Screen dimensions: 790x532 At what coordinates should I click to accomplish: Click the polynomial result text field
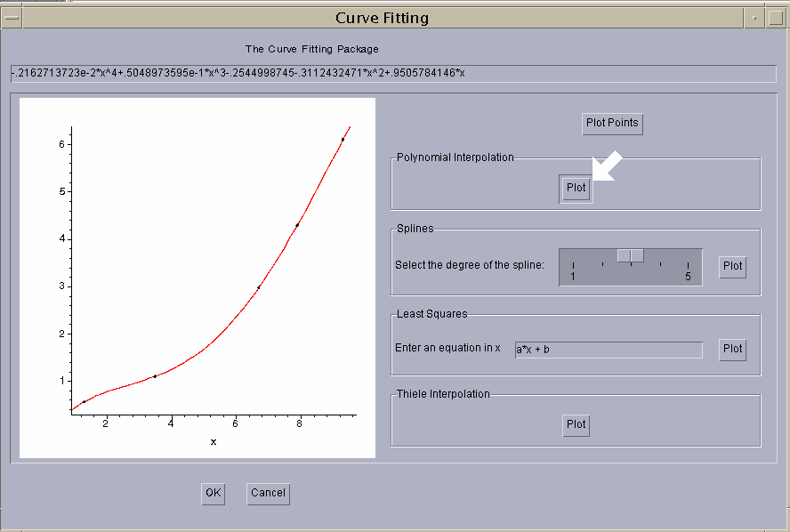[x=393, y=74]
